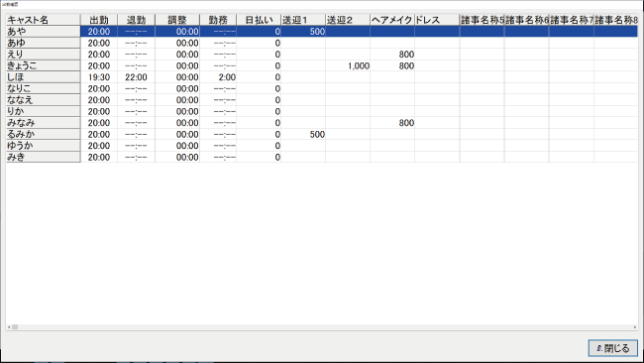Click the ドレス column header

tap(437, 20)
